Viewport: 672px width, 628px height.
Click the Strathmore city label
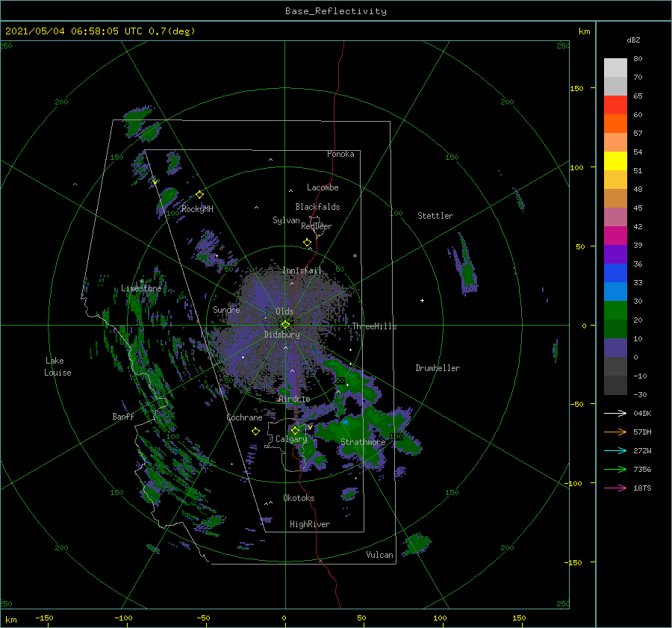[x=363, y=442]
